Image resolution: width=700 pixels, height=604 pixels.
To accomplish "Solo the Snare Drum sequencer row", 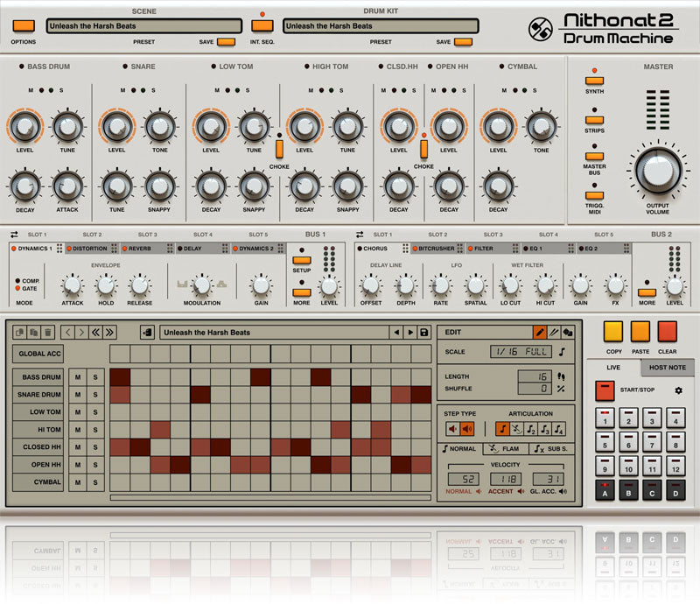I will pyautogui.click(x=95, y=395).
